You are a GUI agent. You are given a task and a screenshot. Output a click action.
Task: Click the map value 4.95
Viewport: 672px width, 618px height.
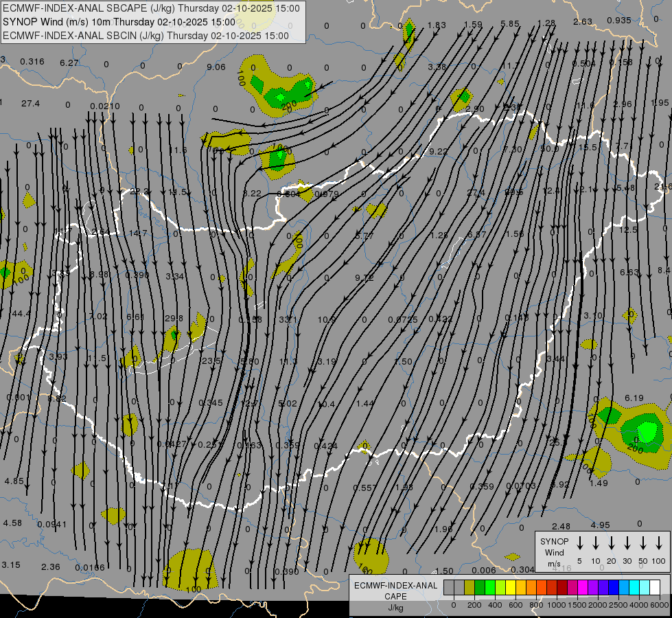click(600, 525)
